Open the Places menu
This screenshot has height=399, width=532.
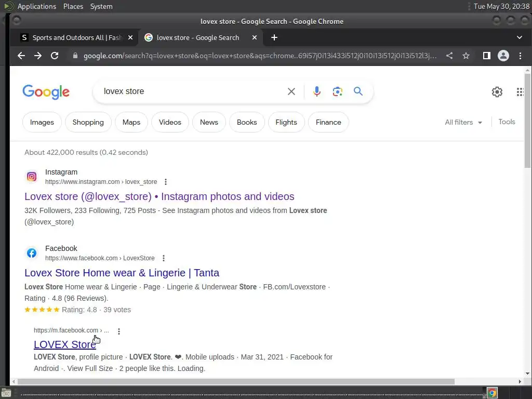point(73,6)
